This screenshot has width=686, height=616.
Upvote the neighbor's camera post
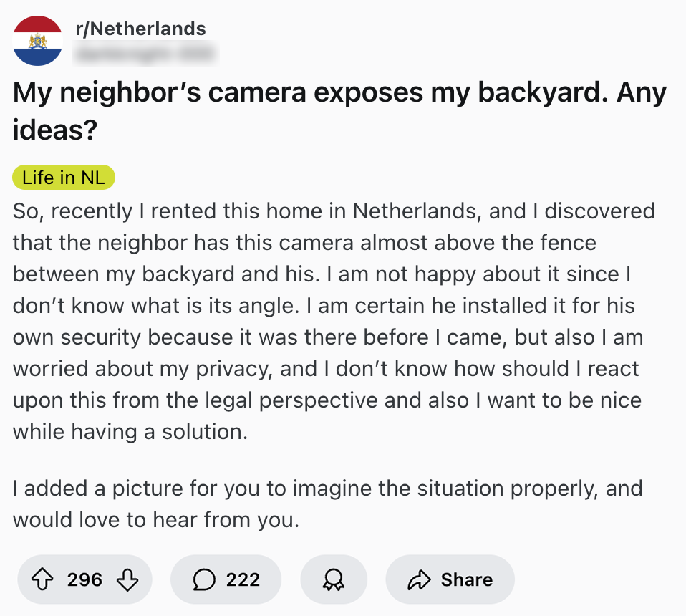[44, 579]
